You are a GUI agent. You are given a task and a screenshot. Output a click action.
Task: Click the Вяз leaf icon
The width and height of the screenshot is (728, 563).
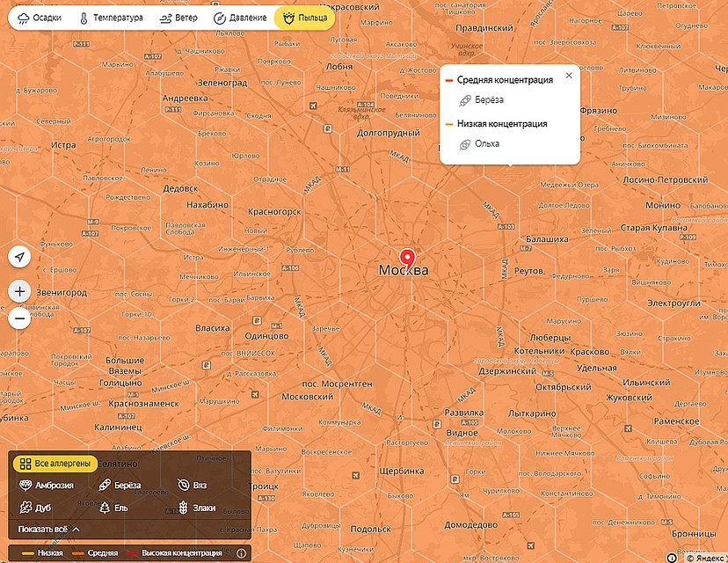[x=184, y=485]
